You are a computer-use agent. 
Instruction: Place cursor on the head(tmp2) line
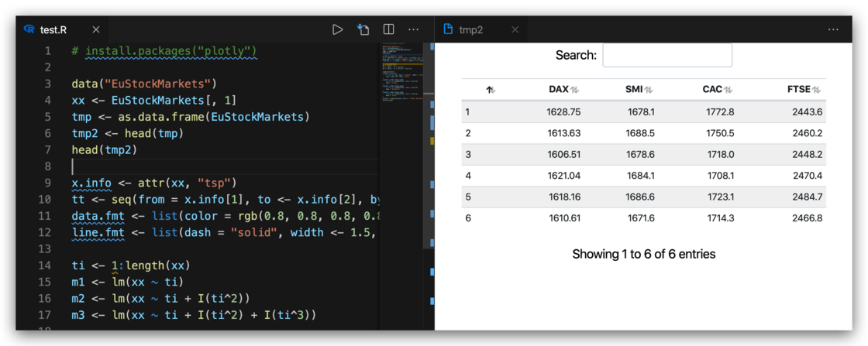point(104,150)
